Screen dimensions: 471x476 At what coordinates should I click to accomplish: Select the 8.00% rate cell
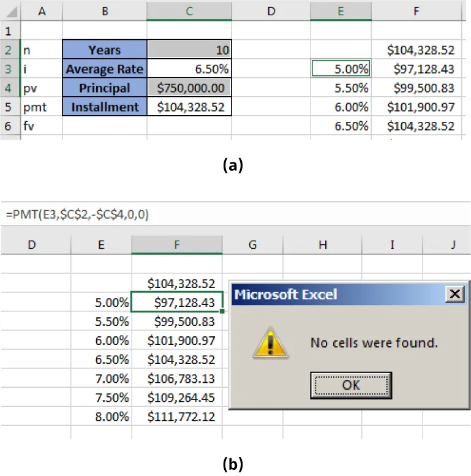102,417
